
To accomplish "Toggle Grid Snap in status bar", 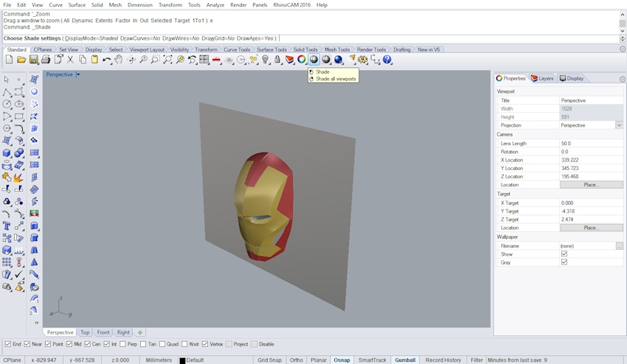I will [269, 360].
